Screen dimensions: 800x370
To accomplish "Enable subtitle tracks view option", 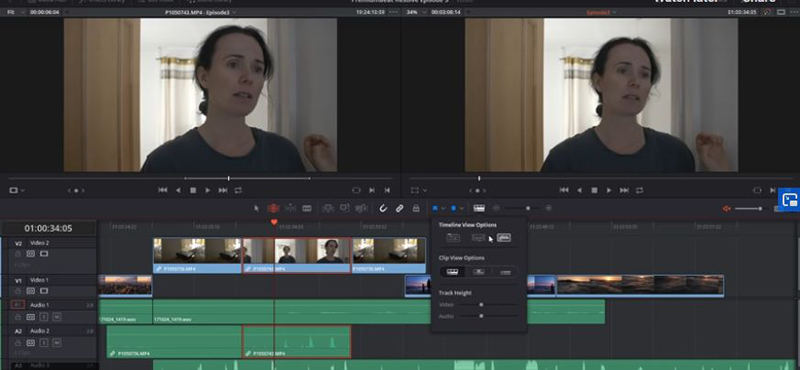I will 478,237.
